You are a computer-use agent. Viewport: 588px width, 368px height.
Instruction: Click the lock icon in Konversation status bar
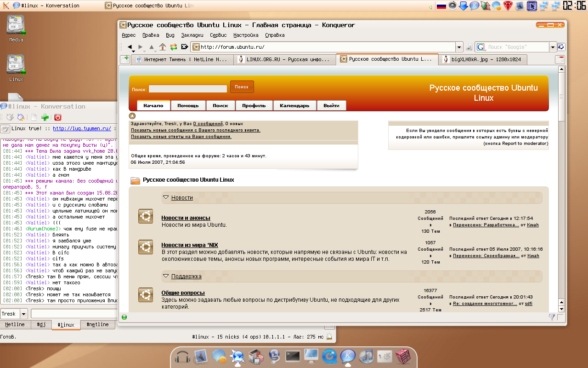(x=329, y=337)
